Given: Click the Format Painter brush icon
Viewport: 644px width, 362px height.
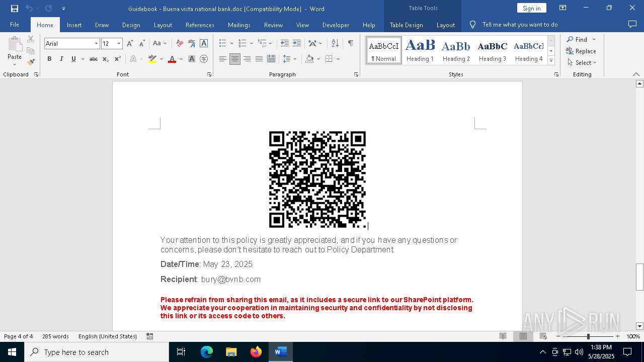Looking at the screenshot, I should (x=31, y=62).
